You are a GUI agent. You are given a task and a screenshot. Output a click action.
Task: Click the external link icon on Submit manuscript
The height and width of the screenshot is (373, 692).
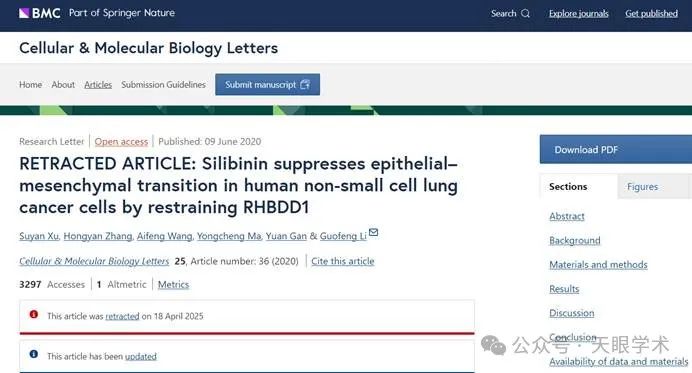[x=305, y=84]
